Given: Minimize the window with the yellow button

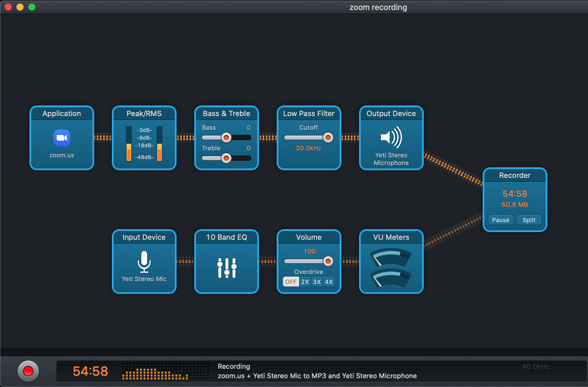Looking at the screenshot, I should [20, 7].
